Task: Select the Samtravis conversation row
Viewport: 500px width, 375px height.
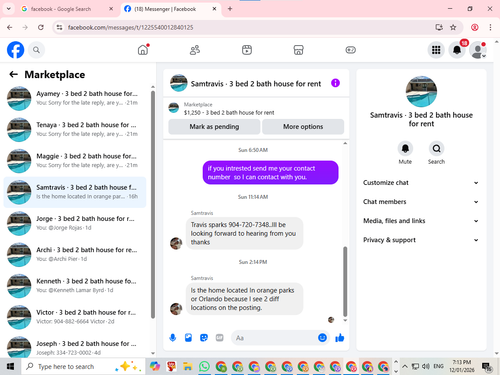Action: [75, 192]
